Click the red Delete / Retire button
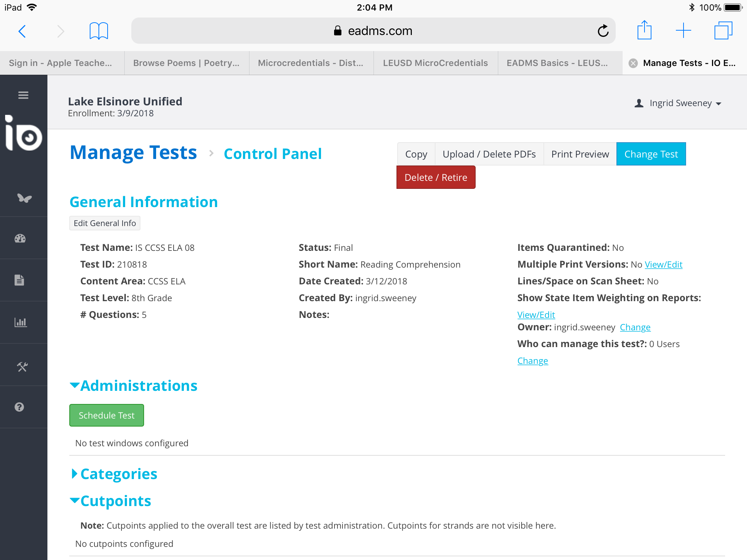The height and width of the screenshot is (560, 747). click(436, 178)
